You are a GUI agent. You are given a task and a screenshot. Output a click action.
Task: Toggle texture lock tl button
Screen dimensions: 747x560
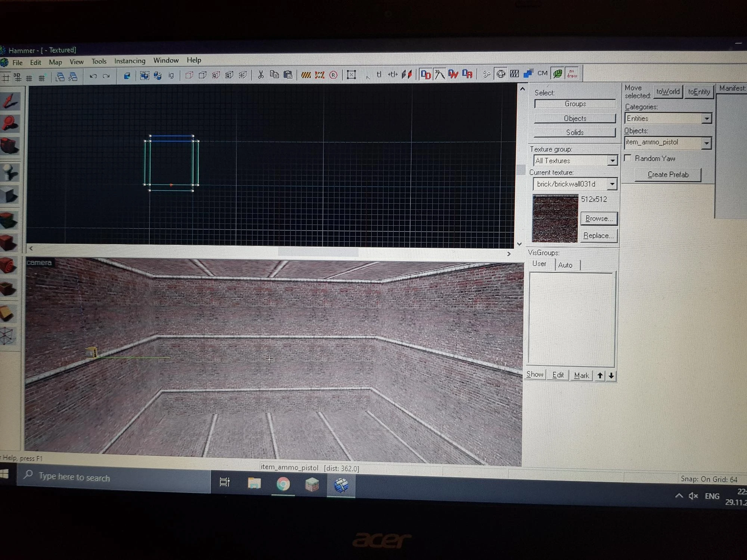pyautogui.click(x=379, y=75)
